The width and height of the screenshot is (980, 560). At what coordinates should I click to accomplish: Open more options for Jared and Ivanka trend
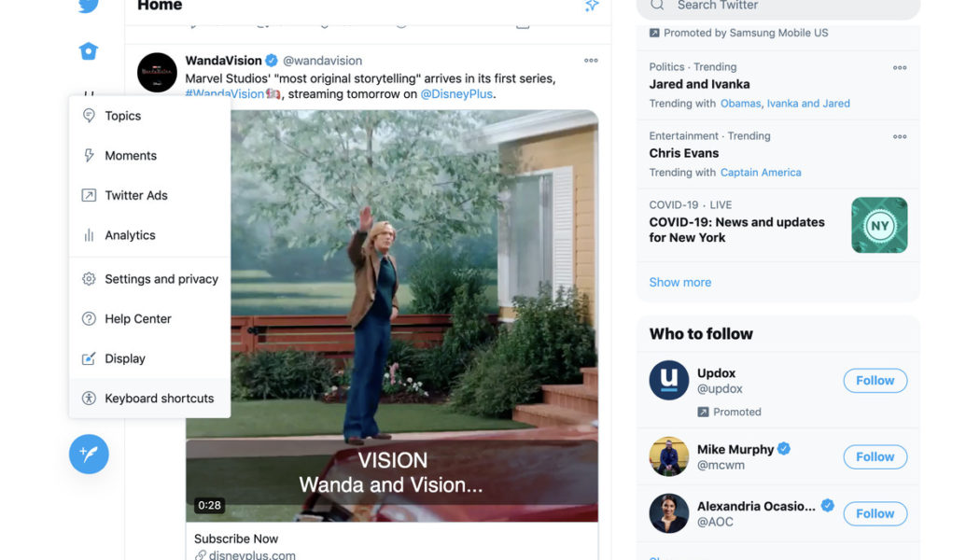[900, 67]
